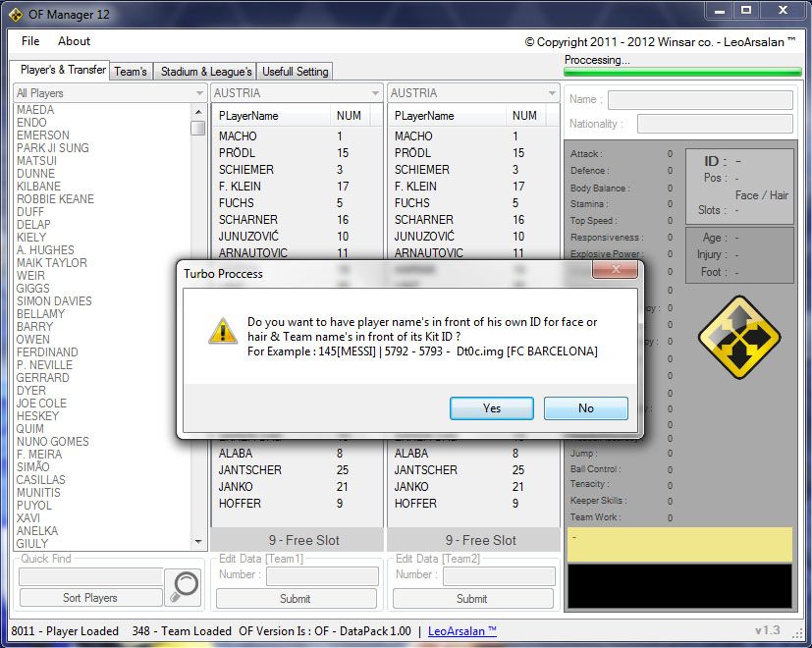Submit the Team1 edit data

(295, 598)
